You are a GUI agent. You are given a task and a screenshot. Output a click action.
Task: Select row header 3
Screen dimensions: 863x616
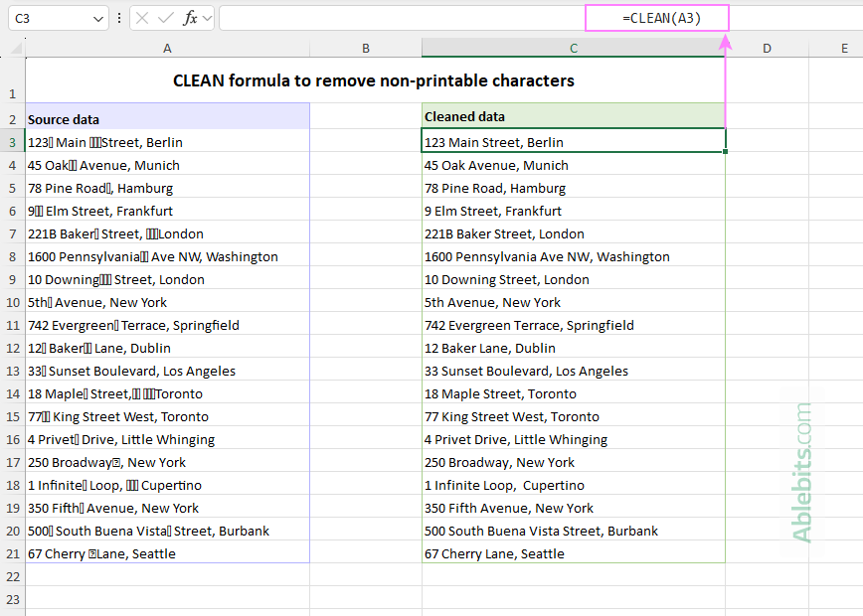[x=12, y=141]
